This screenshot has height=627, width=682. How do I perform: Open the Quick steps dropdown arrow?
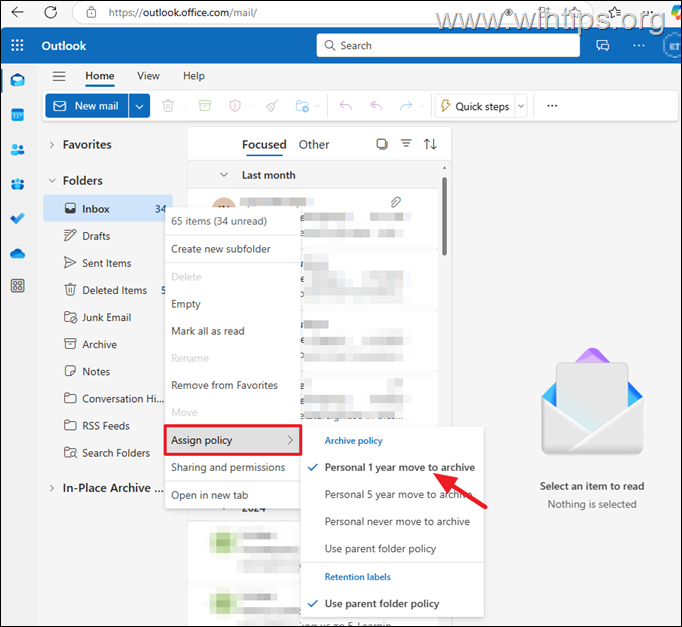click(x=521, y=106)
